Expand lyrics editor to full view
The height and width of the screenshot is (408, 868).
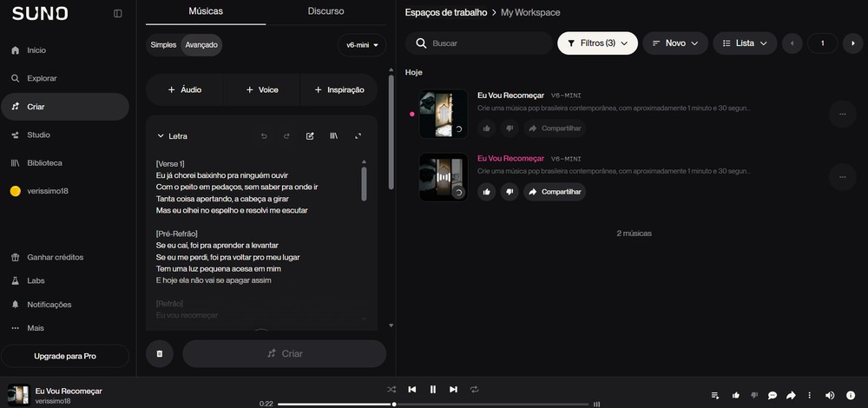[x=358, y=135]
